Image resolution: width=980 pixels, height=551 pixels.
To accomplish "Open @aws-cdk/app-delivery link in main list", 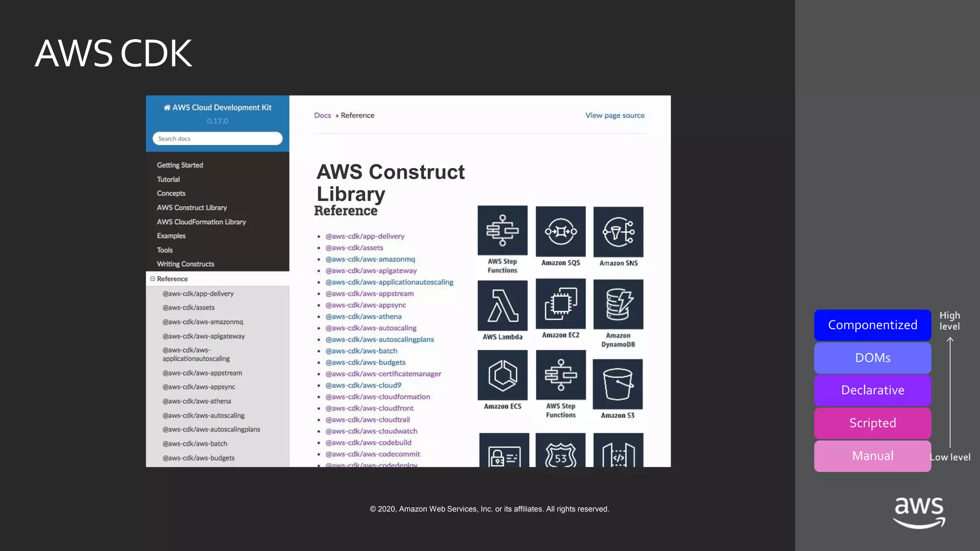I will [365, 236].
